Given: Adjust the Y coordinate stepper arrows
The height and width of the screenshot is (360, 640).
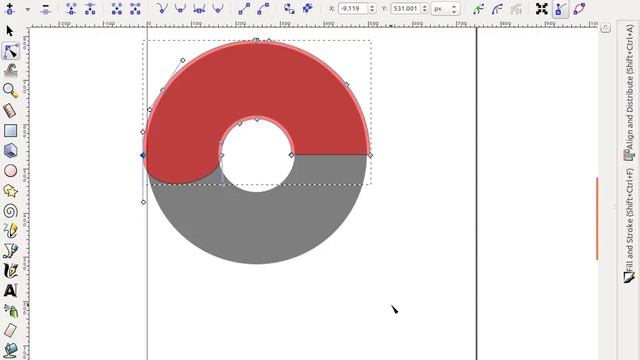Looking at the screenshot, I should point(424,8).
